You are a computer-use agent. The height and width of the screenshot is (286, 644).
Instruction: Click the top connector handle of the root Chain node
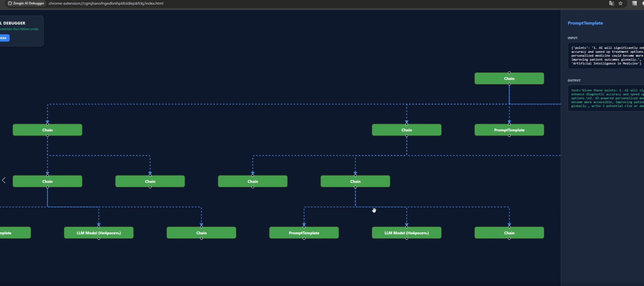pos(509,73)
